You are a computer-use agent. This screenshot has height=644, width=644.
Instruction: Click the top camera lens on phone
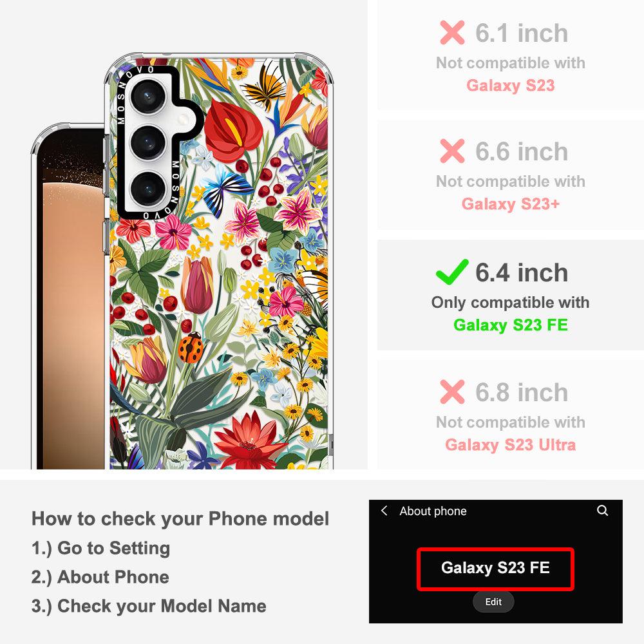click(x=148, y=97)
